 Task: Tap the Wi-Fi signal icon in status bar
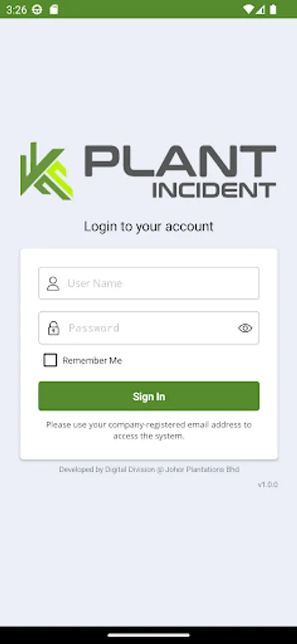(x=248, y=9)
